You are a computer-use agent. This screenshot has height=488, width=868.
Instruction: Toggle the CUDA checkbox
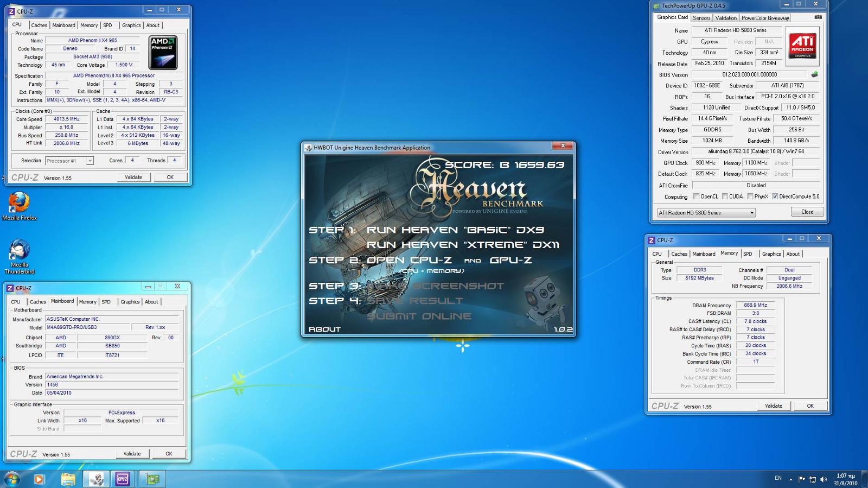725,197
